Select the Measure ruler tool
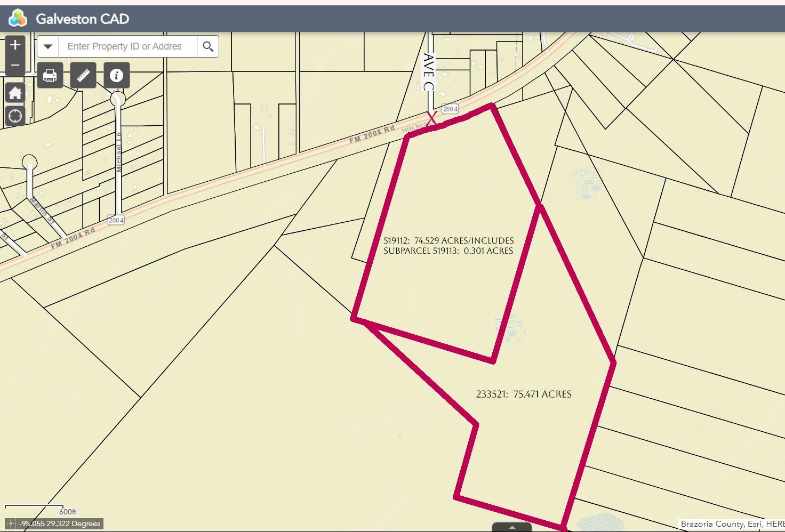 coord(83,76)
